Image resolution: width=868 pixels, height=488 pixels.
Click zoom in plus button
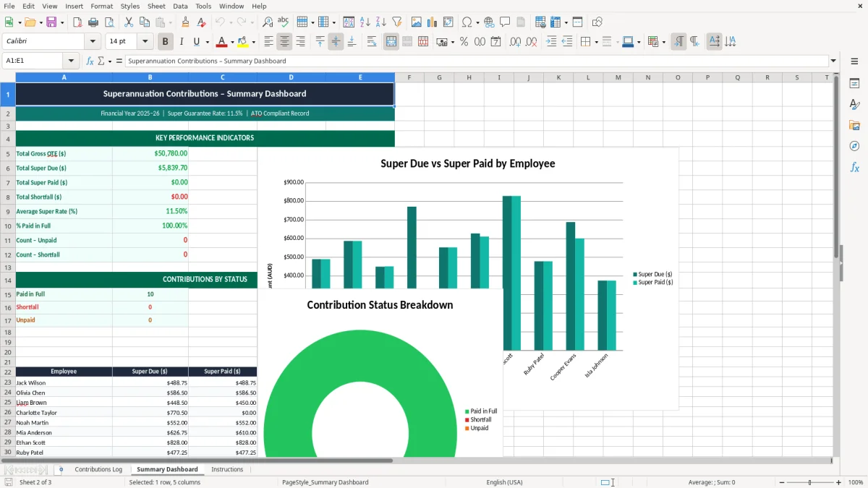click(x=839, y=482)
